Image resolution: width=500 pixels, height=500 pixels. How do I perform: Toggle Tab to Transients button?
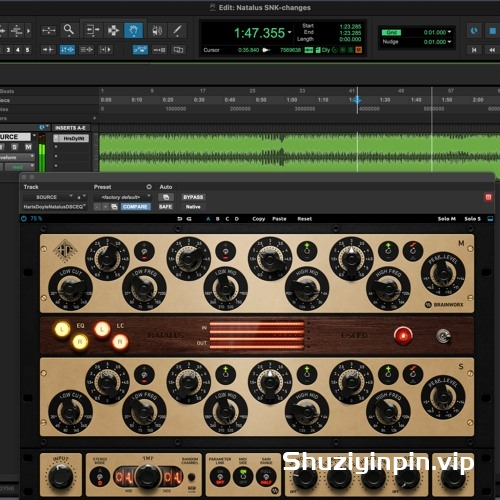pos(48,50)
